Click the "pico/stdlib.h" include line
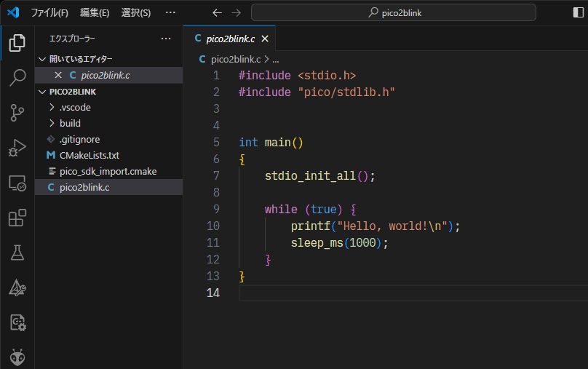 [317, 92]
